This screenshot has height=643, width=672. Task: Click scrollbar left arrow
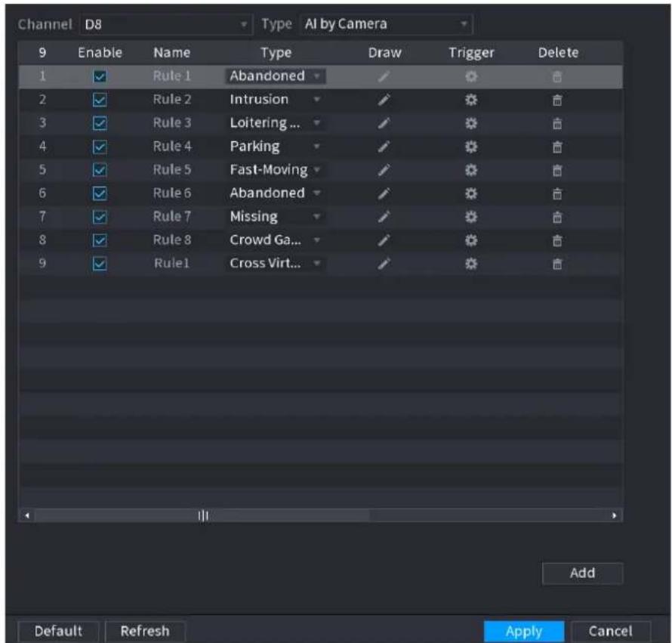click(x=27, y=515)
